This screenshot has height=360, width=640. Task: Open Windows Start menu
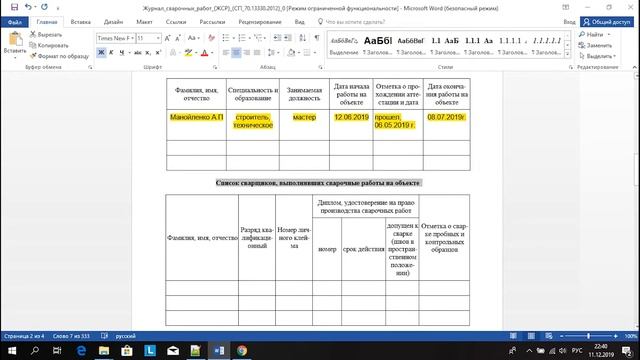(12, 351)
